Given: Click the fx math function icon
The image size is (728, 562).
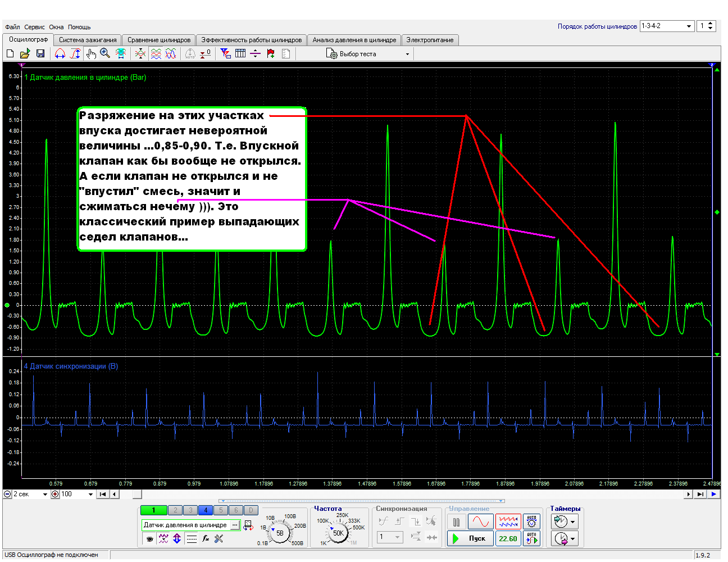Looking at the screenshot, I should tap(206, 538).
